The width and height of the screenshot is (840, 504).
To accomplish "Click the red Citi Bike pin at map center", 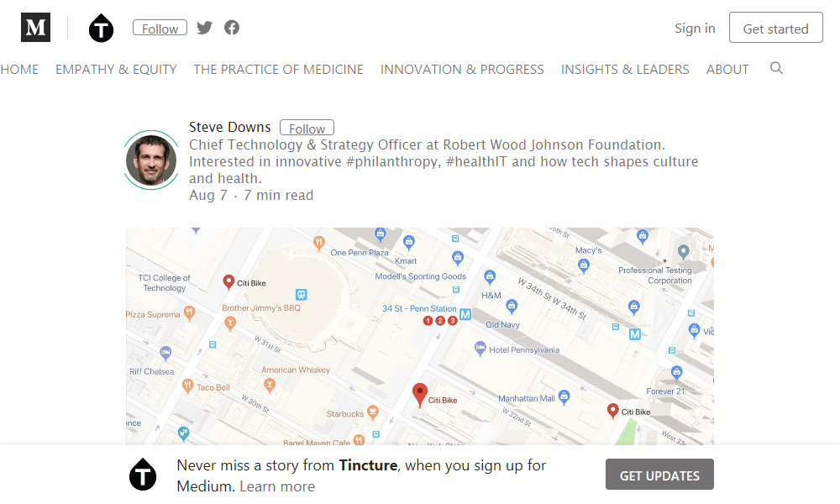I will click(421, 394).
